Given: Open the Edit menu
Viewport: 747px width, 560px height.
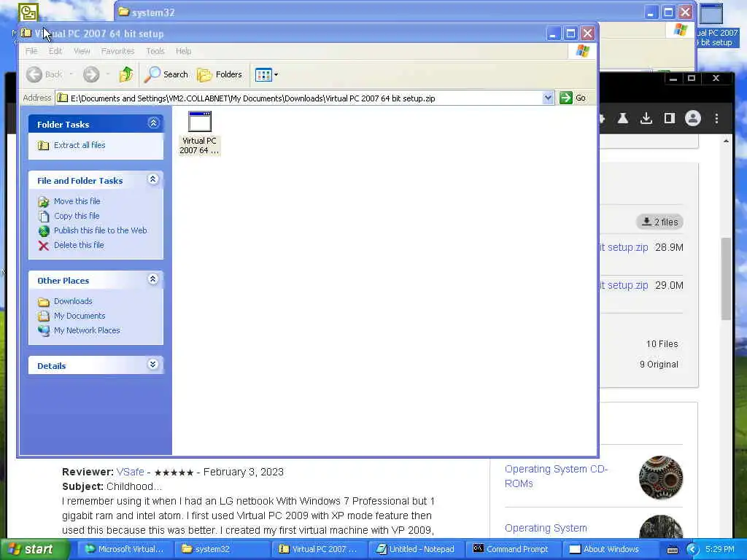Looking at the screenshot, I should point(55,51).
